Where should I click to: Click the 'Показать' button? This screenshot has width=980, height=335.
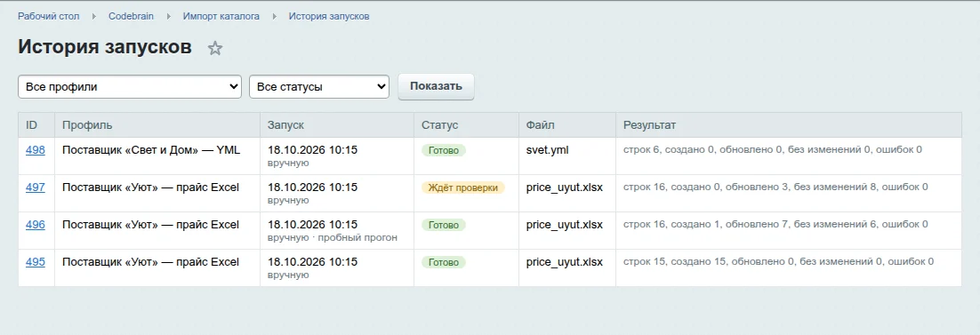(x=437, y=86)
